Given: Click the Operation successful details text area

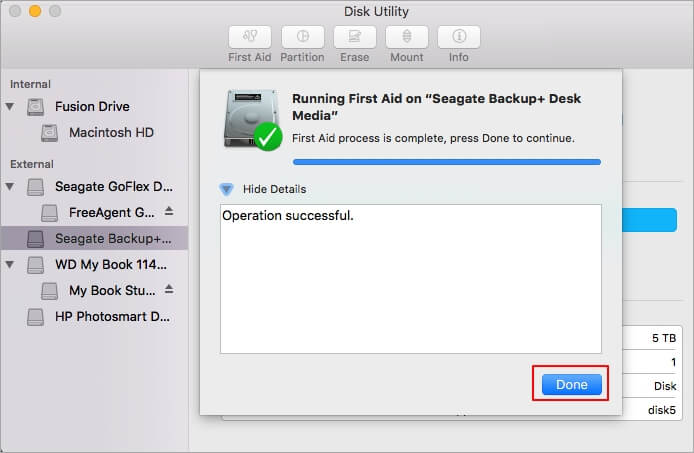Looking at the screenshot, I should coord(410,278).
